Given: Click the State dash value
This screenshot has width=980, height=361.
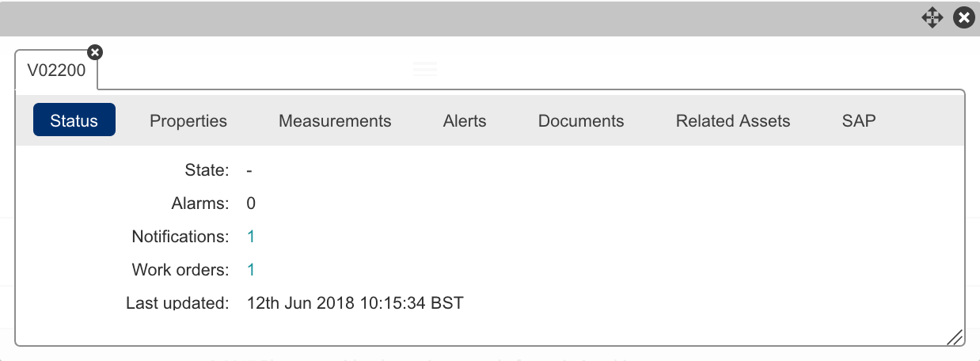Looking at the screenshot, I should click(249, 169).
